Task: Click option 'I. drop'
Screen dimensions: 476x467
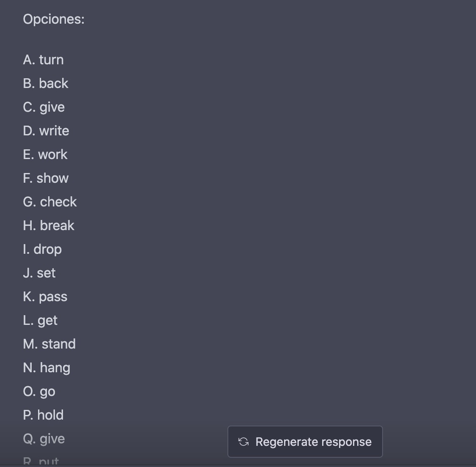Action: (43, 250)
